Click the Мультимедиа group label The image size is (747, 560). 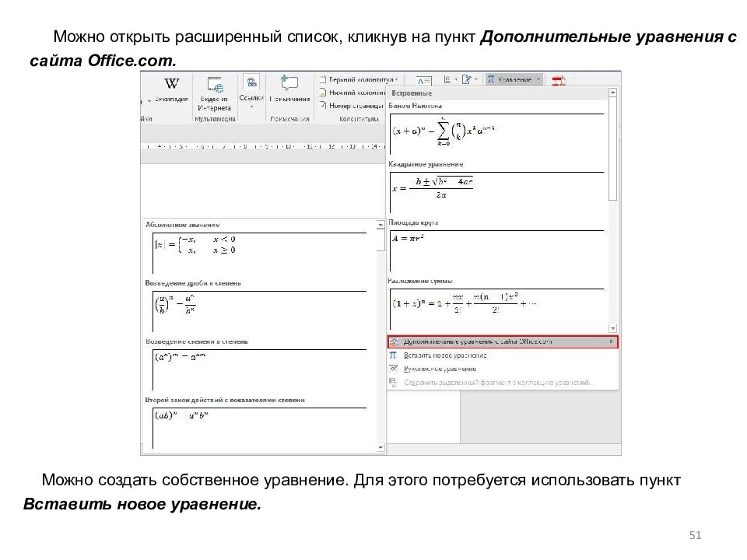pos(215,118)
